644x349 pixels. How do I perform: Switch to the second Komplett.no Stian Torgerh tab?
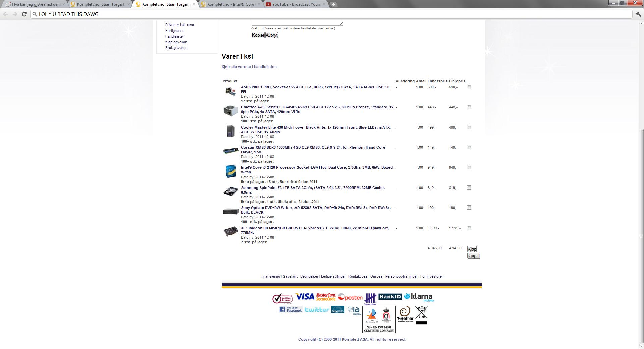click(x=166, y=4)
